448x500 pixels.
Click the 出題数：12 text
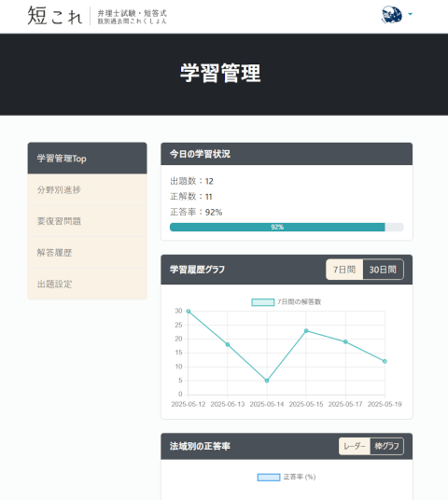(x=191, y=181)
